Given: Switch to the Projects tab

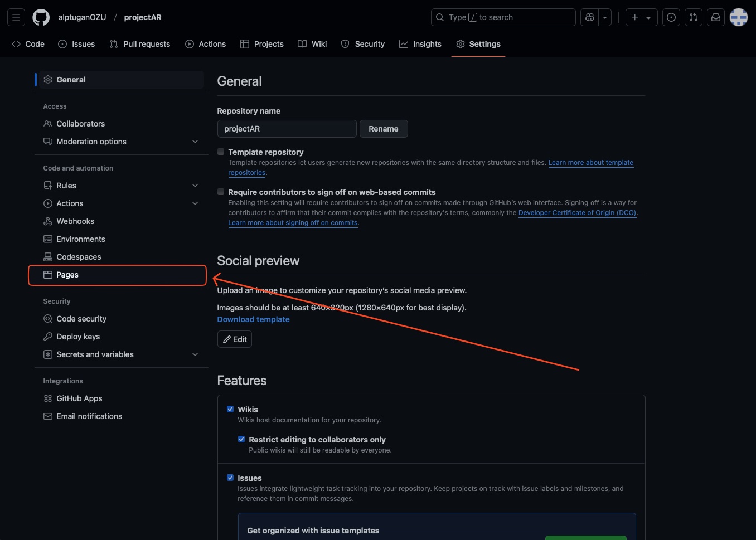Looking at the screenshot, I should point(262,44).
